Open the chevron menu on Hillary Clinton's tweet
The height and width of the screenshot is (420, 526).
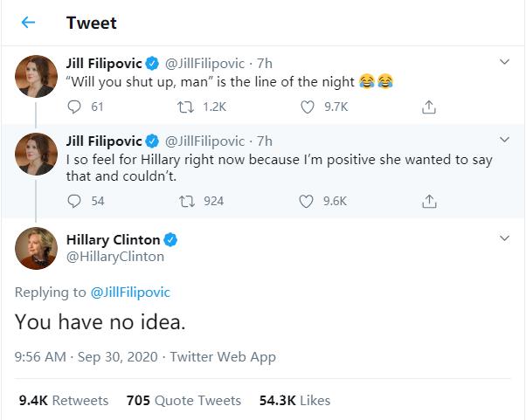(x=504, y=239)
